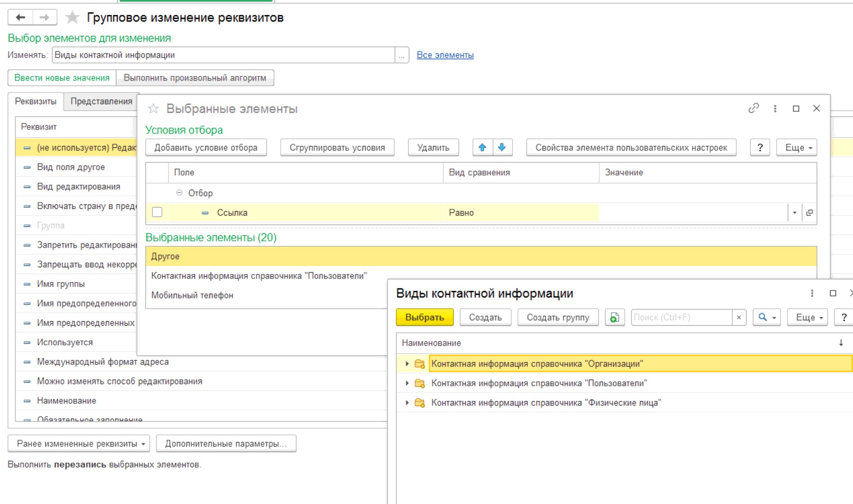Open Дополнительные параметры button
Viewport: 853px width, 504px height.
click(226, 443)
